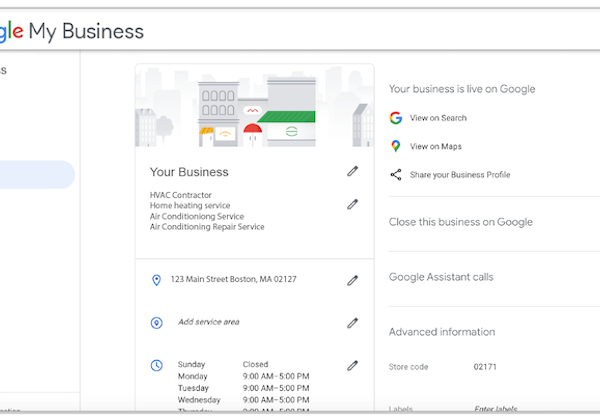Select the service area target icon

[156, 323]
